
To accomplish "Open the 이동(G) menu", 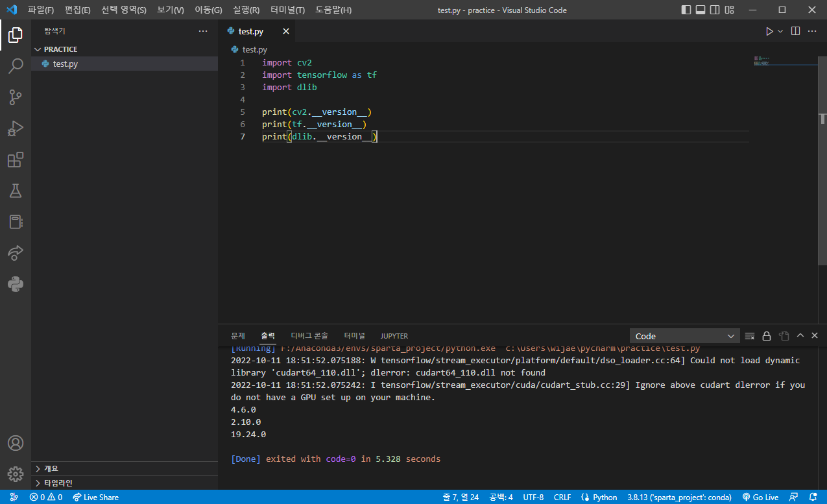I will click(208, 10).
